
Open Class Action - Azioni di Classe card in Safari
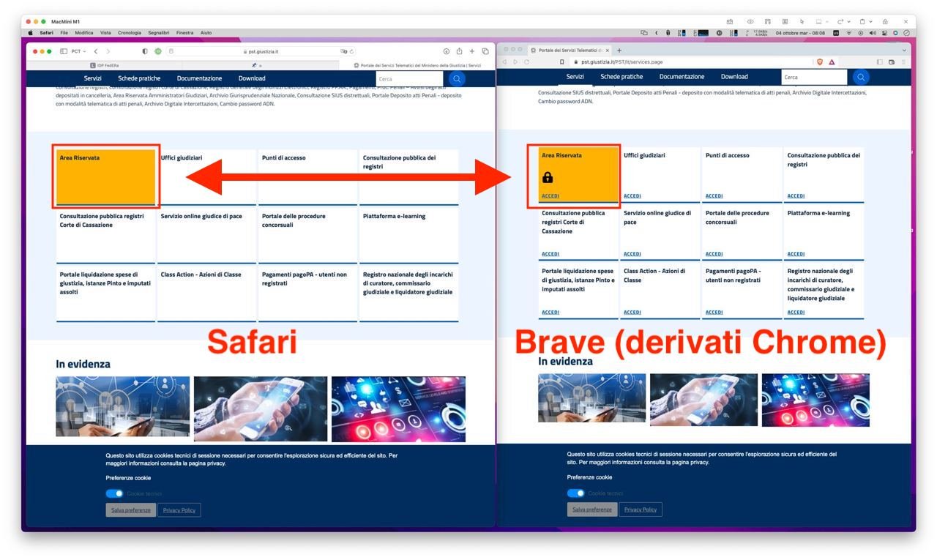(206, 294)
